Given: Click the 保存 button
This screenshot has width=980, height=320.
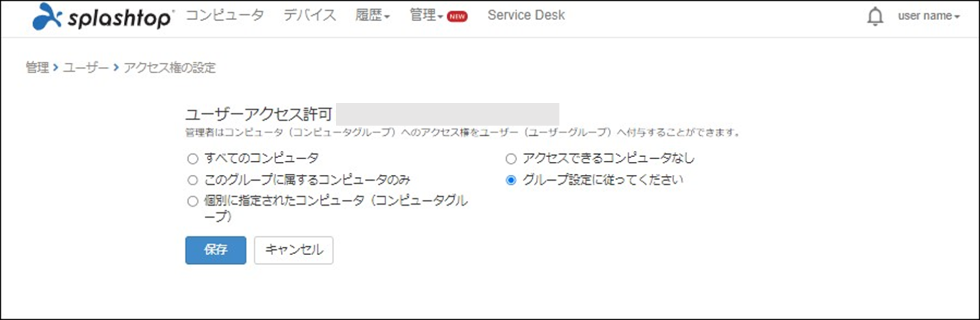Looking at the screenshot, I should pos(216,250).
